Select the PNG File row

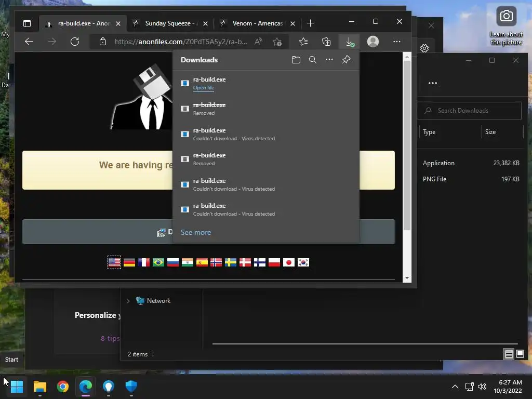pos(471,179)
